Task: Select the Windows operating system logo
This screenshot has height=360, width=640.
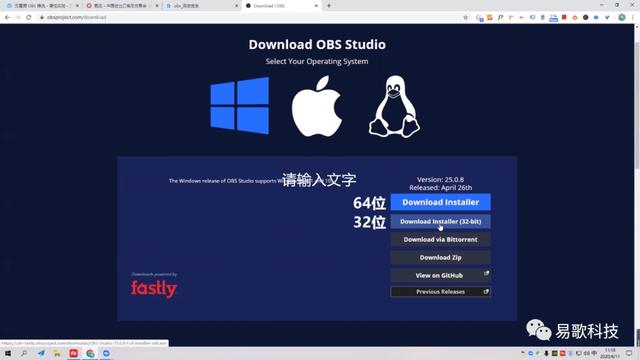Action: tap(240, 105)
